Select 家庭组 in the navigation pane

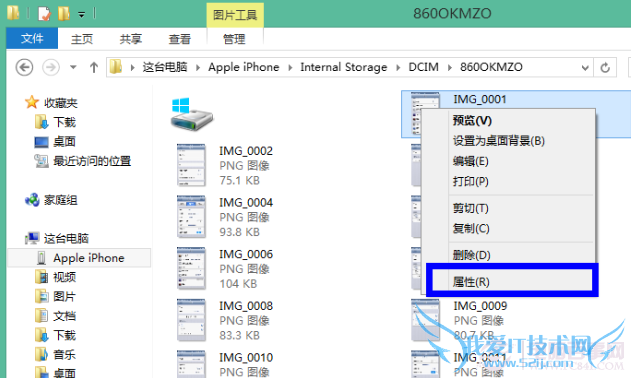[x=60, y=200]
